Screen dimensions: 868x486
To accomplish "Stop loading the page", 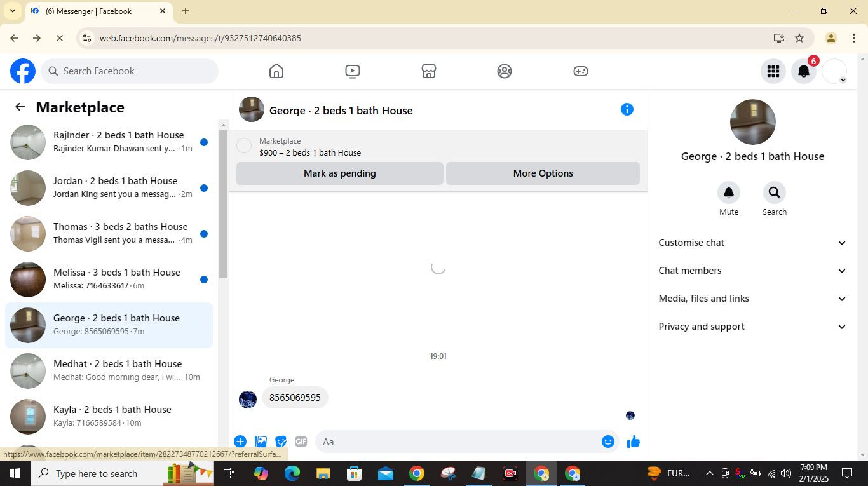I will pos(59,38).
